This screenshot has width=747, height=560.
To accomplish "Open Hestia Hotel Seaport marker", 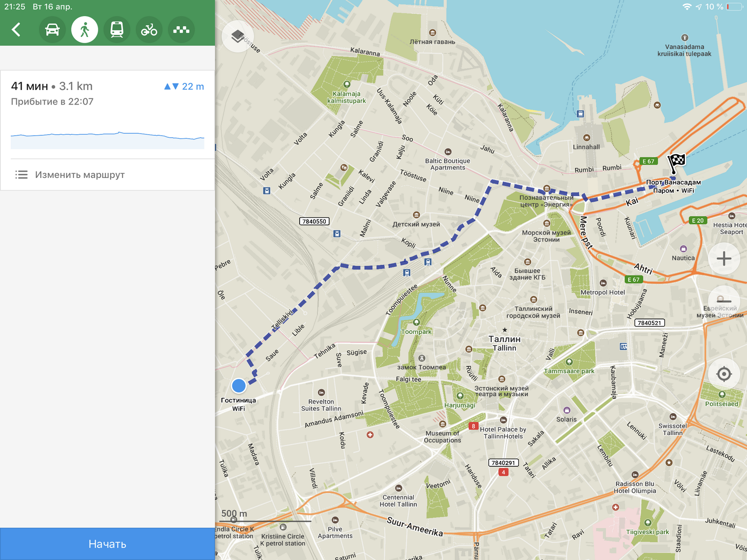I will click(x=732, y=216).
